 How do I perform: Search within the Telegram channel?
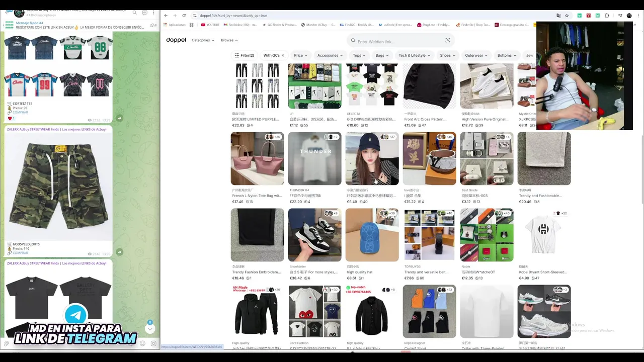point(134,13)
